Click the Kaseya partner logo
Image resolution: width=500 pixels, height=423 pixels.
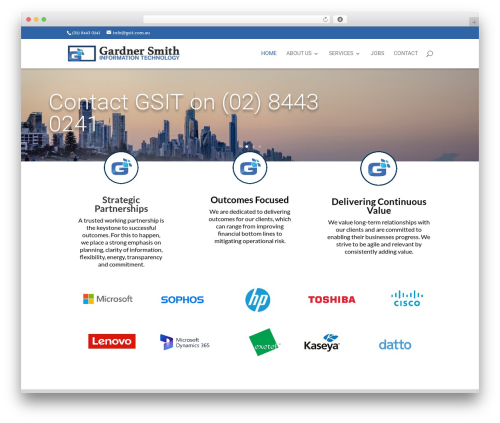coord(322,342)
